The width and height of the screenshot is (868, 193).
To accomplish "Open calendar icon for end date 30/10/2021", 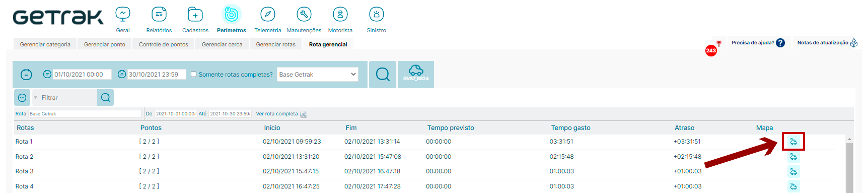I will coord(122,74).
